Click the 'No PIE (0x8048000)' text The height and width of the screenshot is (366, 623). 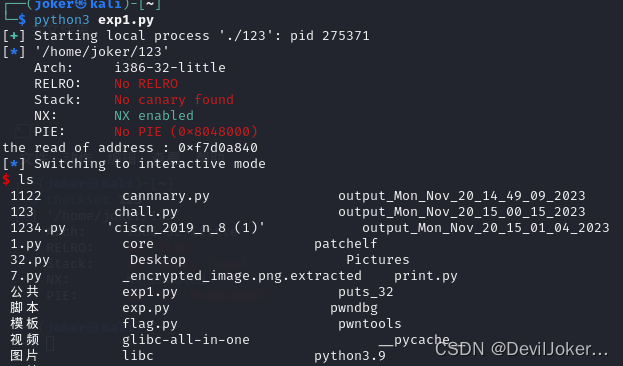click(186, 132)
